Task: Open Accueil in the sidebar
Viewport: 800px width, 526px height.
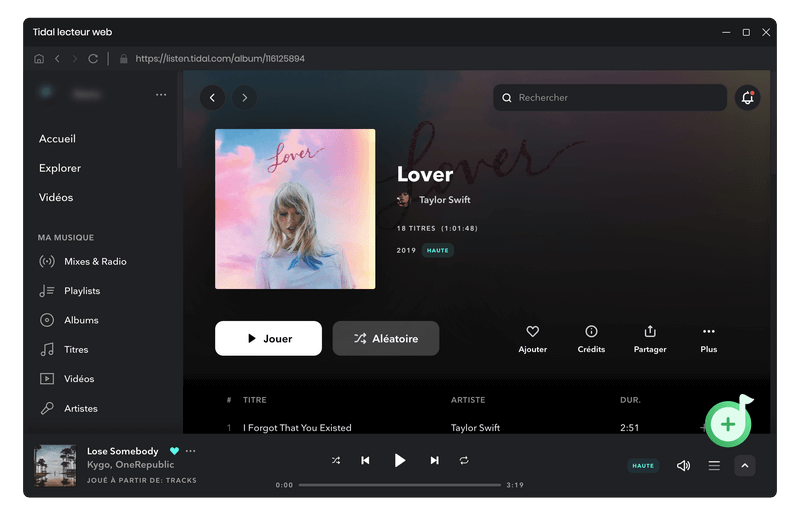Action: pyautogui.click(x=57, y=139)
